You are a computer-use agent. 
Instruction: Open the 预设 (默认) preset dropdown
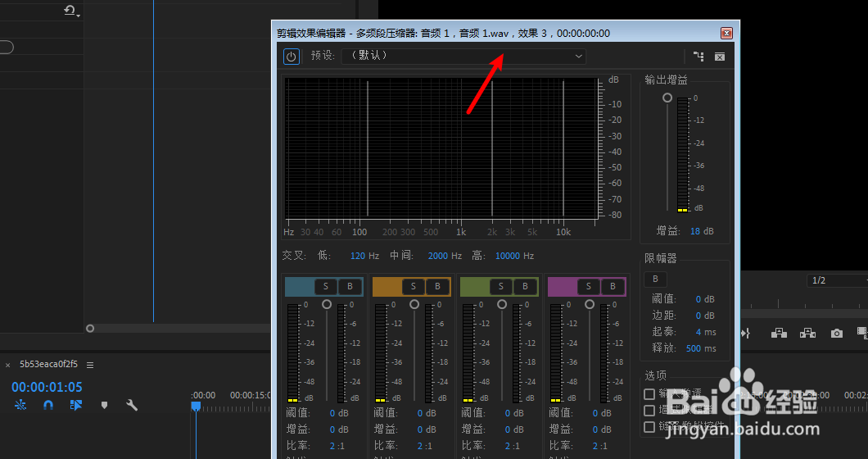pyautogui.click(x=463, y=56)
